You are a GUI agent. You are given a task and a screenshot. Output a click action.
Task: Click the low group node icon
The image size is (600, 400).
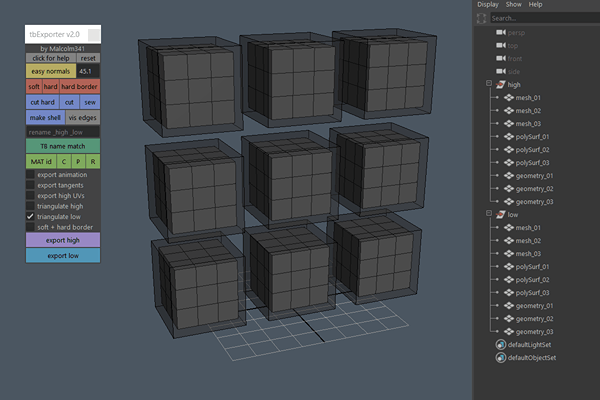click(x=501, y=215)
